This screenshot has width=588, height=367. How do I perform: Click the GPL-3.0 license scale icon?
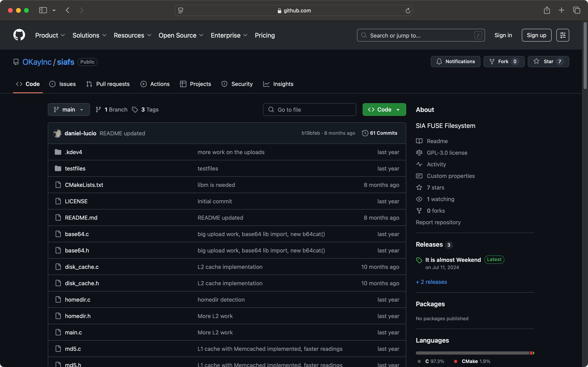click(419, 153)
